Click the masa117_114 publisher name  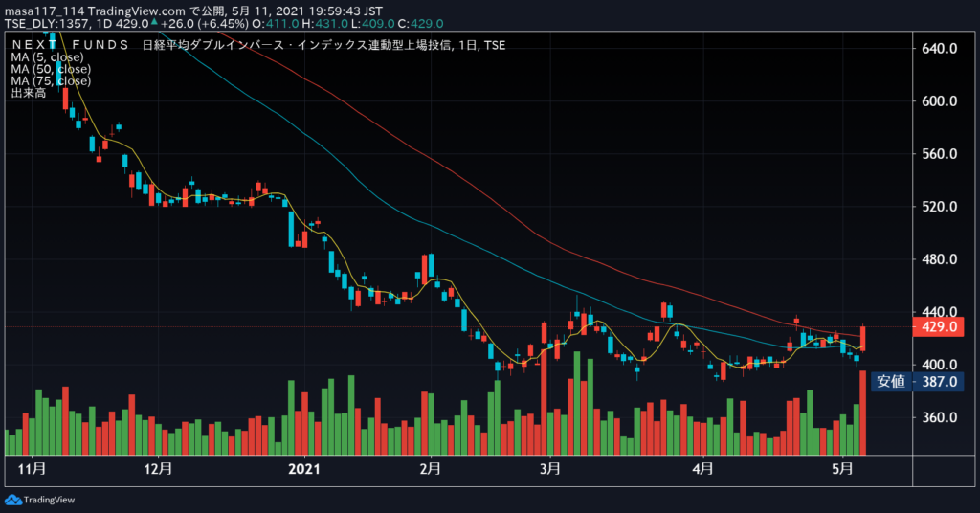[44, 11]
